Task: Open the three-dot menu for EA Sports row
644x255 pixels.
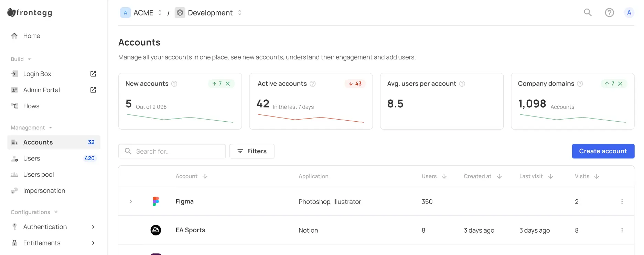Action: point(622,230)
